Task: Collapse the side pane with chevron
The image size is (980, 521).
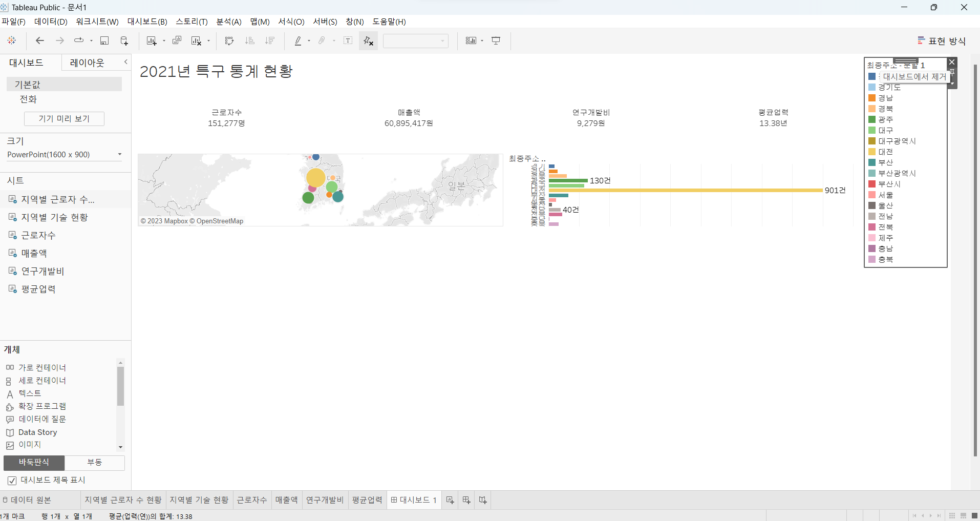Action: click(x=126, y=62)
